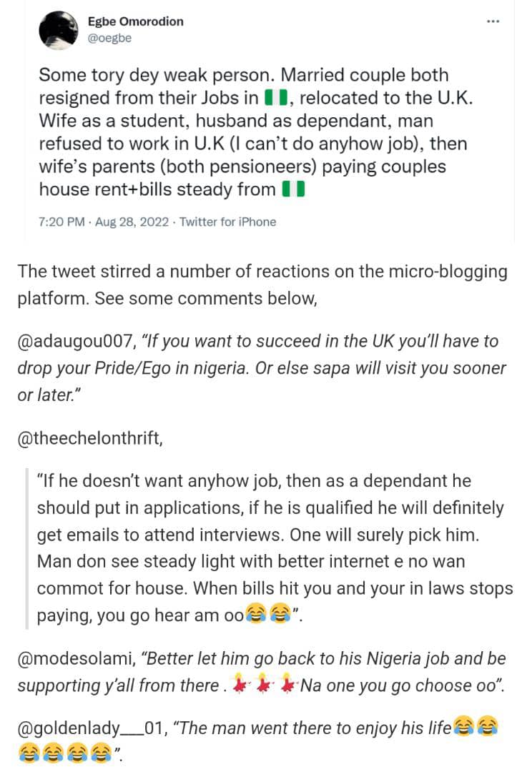The width and height of the screenshot is (532, 772).
Task: Click Egbe Omorodion's profile avatar
Action: point(59,30)
